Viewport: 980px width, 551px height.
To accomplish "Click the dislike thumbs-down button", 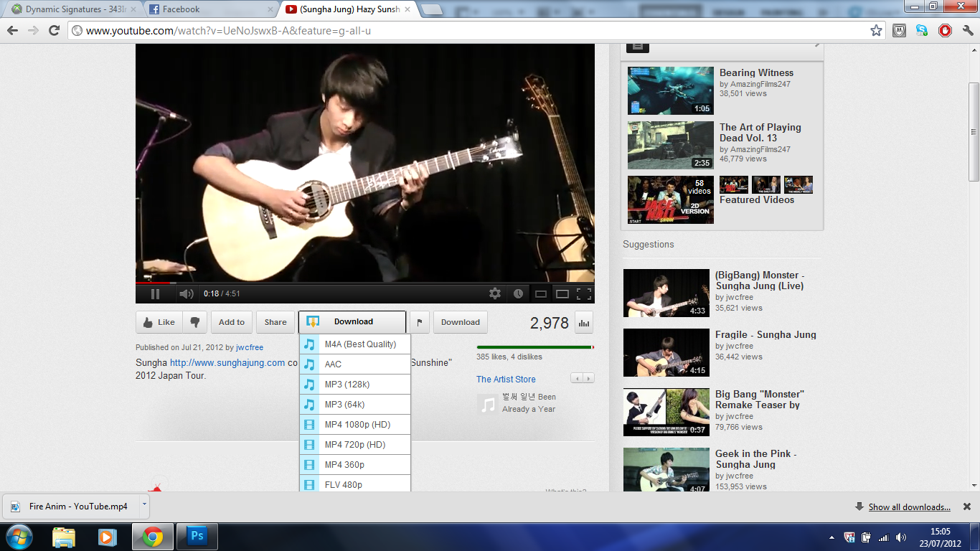I will click(194, 322).
